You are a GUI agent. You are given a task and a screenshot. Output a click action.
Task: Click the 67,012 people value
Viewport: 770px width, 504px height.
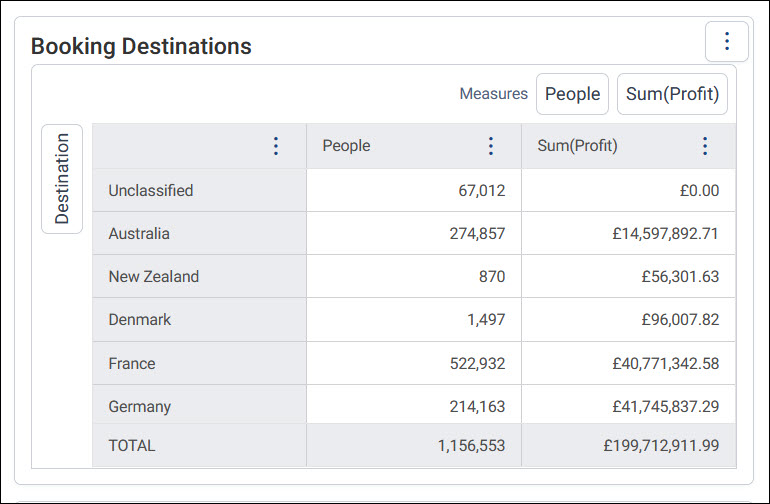point(482,191)
